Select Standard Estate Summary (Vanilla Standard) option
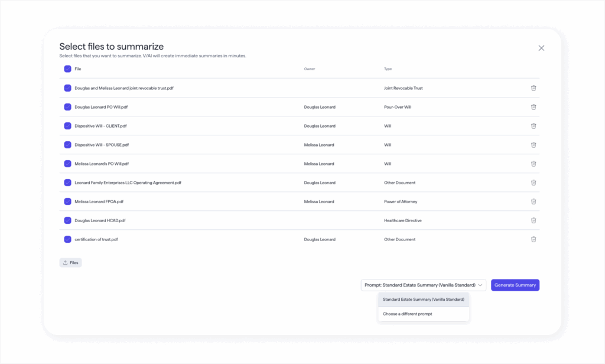Screen dimensions: 605x364 coord(423,300)
